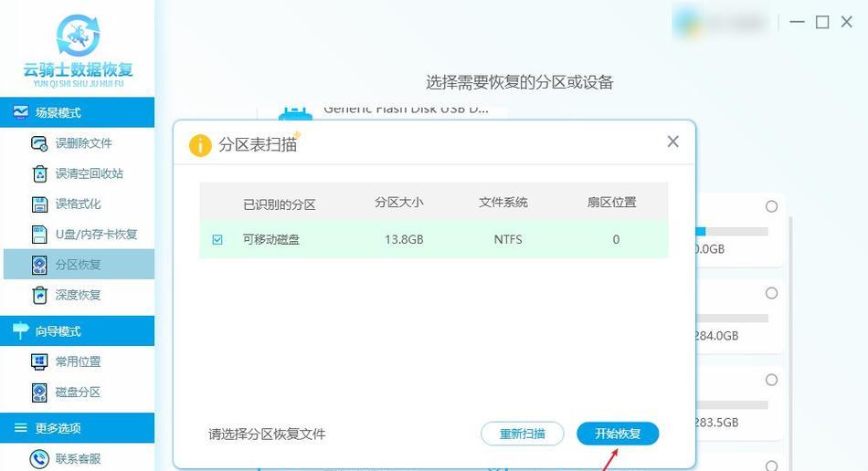Viewport: 868px width, 471px height.
Task: Click the U盘/内存卡恢复 card icon
Action: [39, 235]
